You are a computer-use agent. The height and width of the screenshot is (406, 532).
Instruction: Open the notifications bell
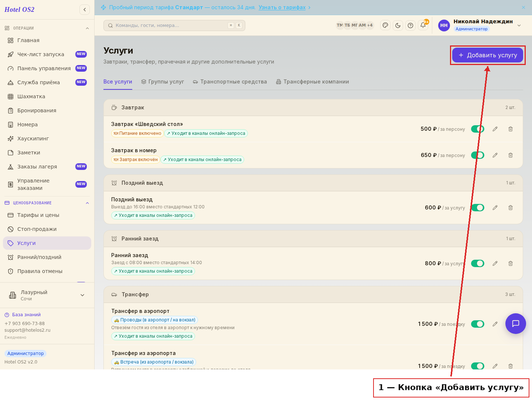pyautogui.click(x=423, y=25)
